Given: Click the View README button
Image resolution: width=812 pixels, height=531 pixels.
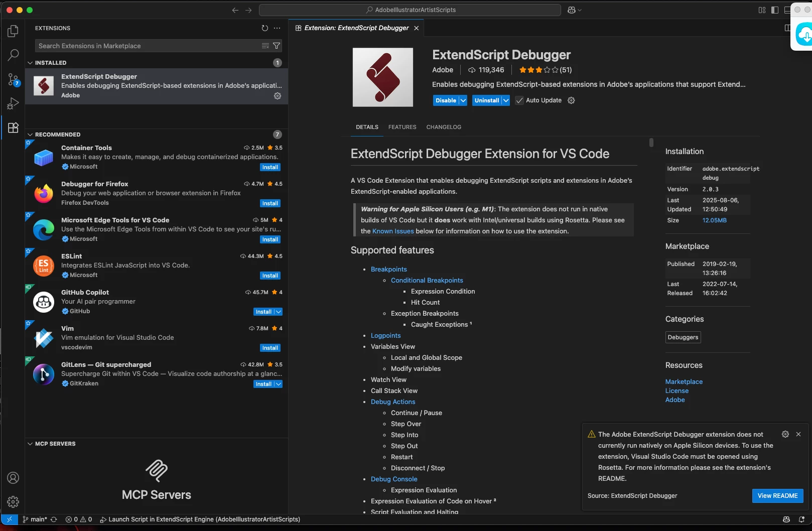Looking at the screenshot, I should pyautogui.click(x=777, y=496).
